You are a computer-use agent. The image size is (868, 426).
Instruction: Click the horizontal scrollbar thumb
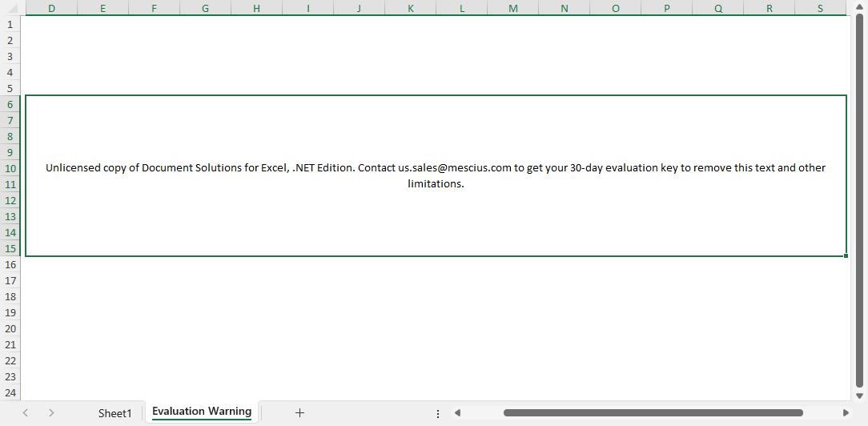pyautogui.click(x=653, y=412)
